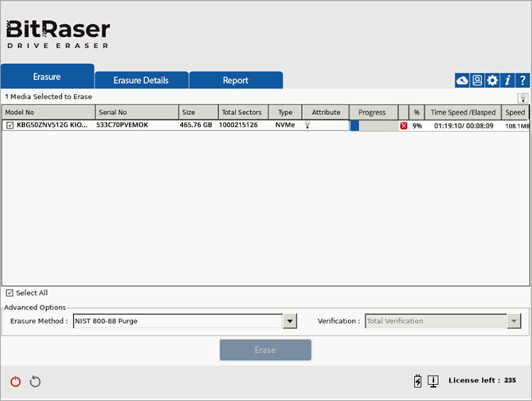The width and height of the screenshot is (532, 401).
Task: Open the help question mark icon
Action: click(x=523, y=80)
